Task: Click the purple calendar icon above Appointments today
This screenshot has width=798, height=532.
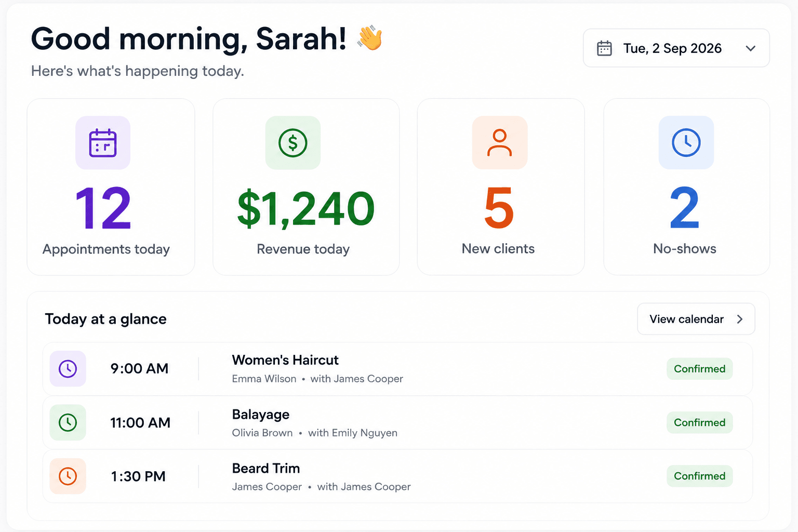Action: coord(103,143)
